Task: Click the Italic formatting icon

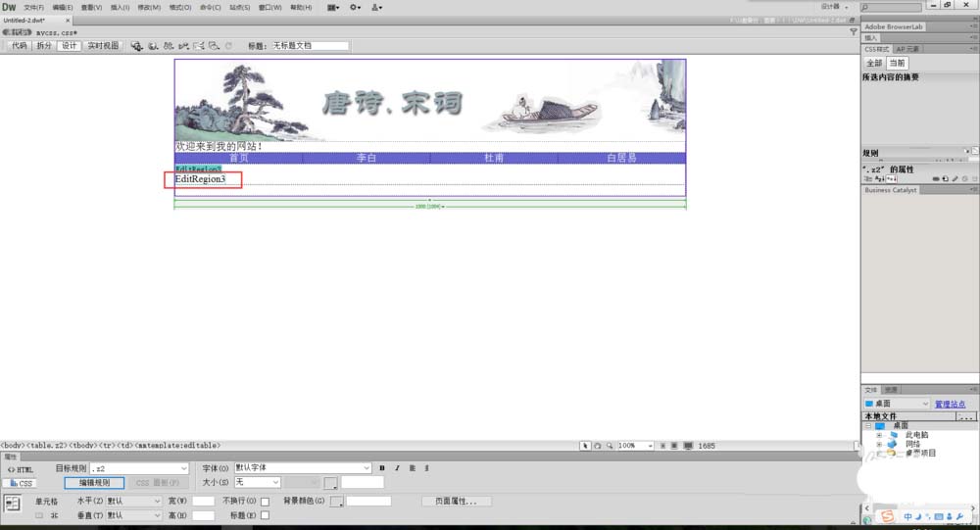Action: click(x=396, y=468)
